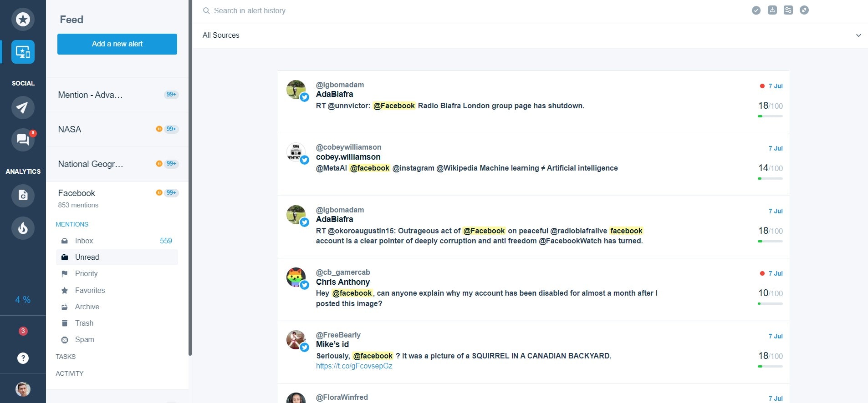Screen dimensions: 868x403
Task: Toggle unread red dot on Radio Biafra mention
Action: pyautogui.click(x=762, y=86)
